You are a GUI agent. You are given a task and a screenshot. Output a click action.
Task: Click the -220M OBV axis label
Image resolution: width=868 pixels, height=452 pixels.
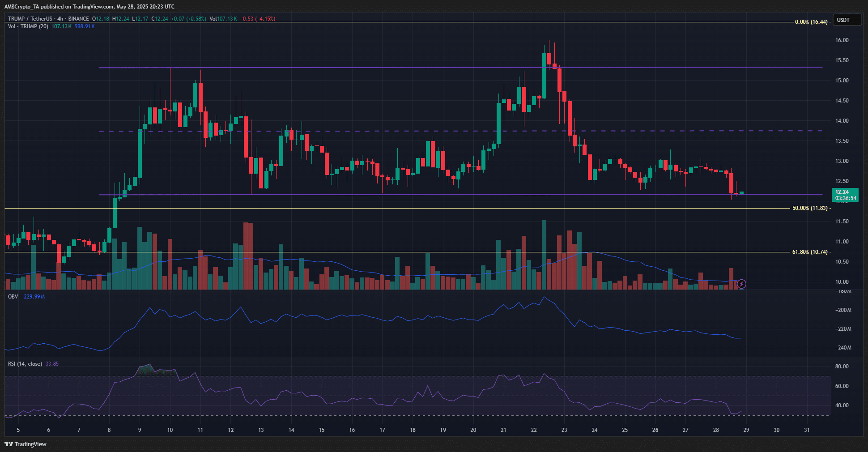(843, 329)
